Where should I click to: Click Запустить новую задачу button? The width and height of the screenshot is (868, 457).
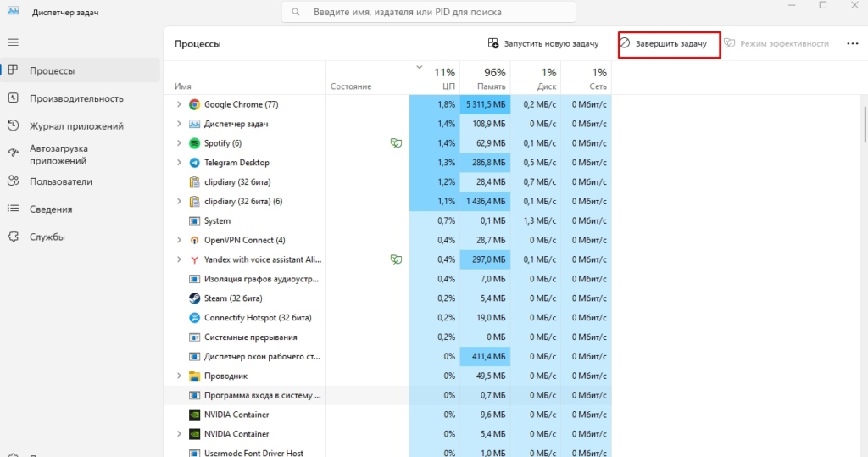coord(543,44)
